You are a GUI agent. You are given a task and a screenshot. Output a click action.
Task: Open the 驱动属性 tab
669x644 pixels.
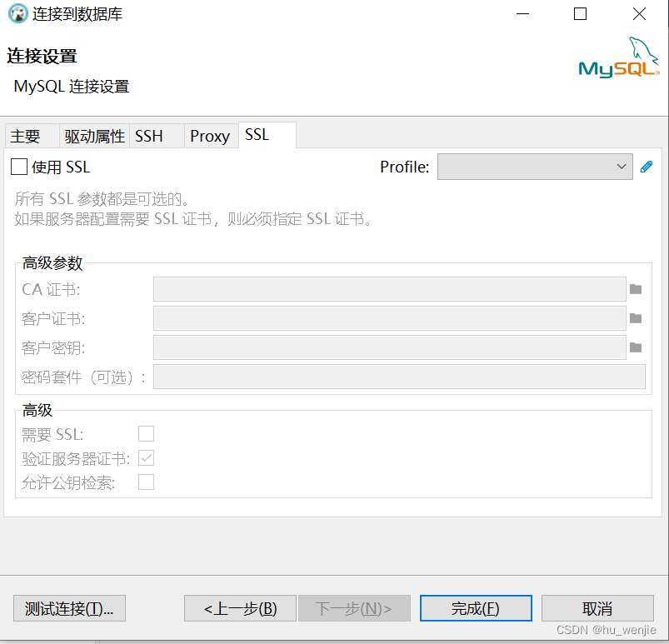(92, 135)
